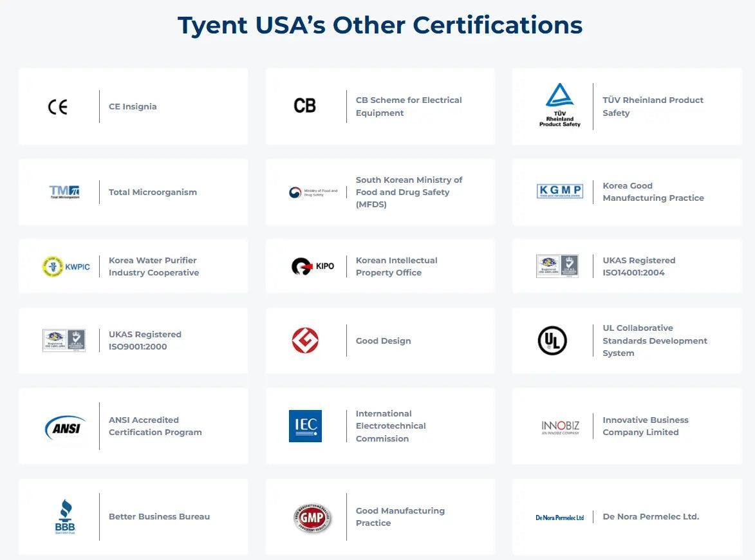Viewport: 755px width, 560px height.
Task: Click the CE Insignia logo
Action: pyautogui.click(x=58, y=107)
